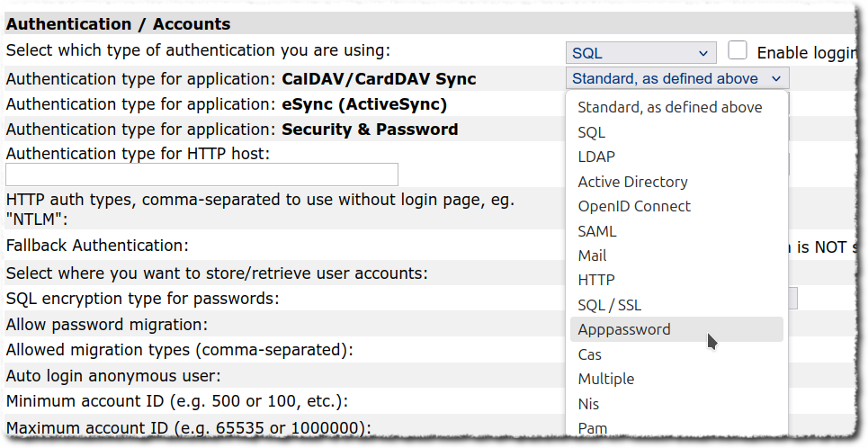Select Nis authentication option

pos(588,404)
